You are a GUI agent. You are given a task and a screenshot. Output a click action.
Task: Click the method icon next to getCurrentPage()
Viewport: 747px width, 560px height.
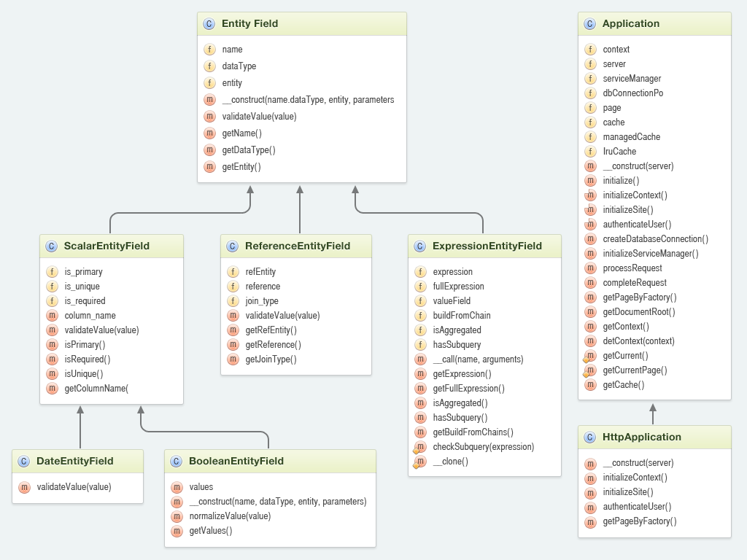pos(590,370)
